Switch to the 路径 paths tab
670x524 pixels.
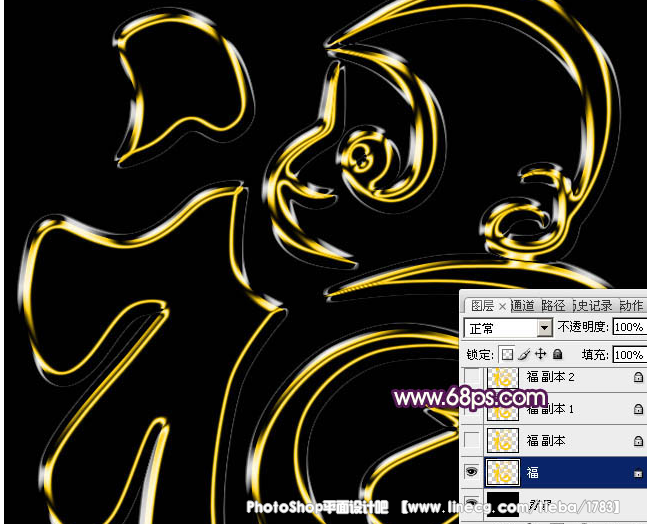[x=553, y=306]
